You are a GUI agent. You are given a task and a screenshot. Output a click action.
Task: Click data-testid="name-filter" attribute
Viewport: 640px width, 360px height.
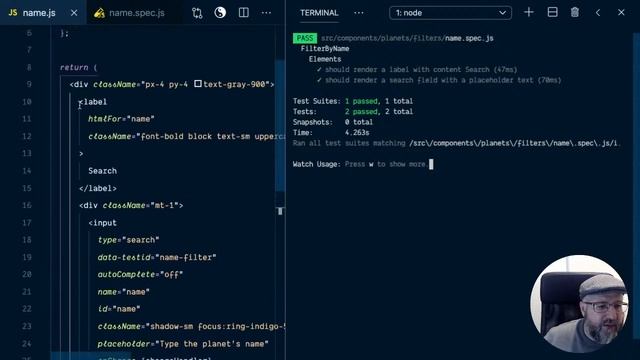[x=157, y=257]
